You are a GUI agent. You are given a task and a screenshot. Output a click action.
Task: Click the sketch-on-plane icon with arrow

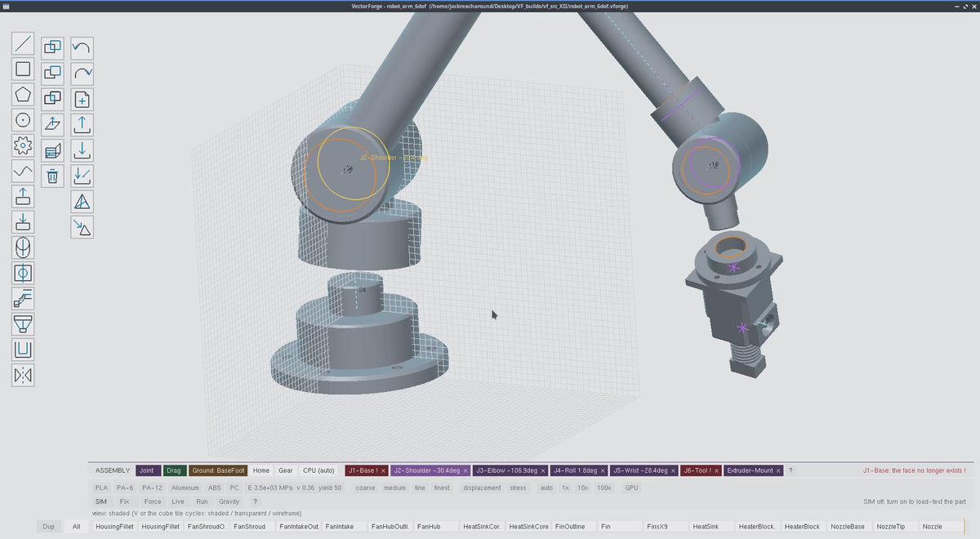tap(52, 125)
